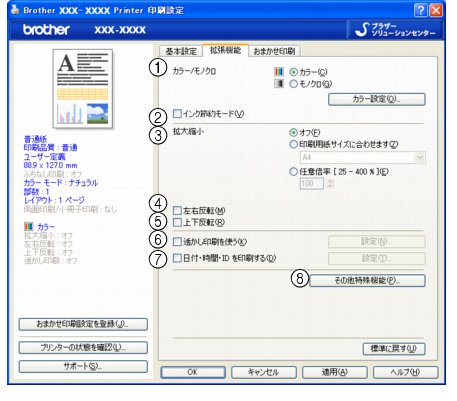Open the A4 paper size dropdown

363,157
